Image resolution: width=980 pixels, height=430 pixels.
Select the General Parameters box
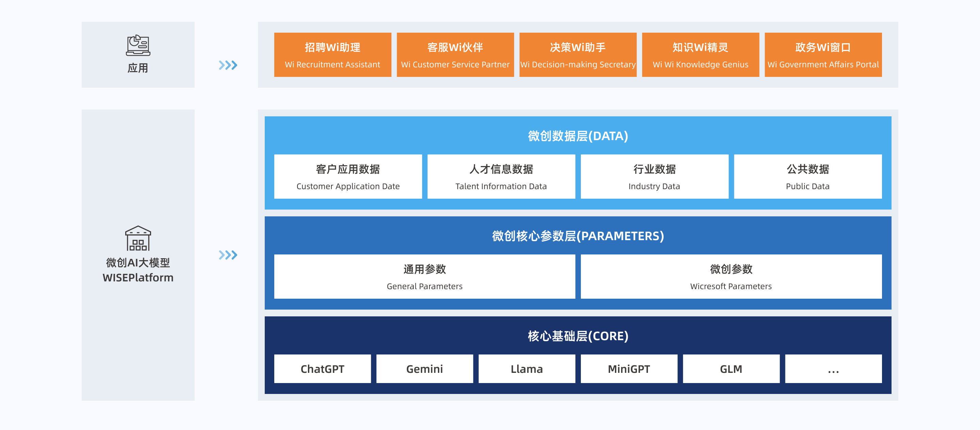pos(425,276)
